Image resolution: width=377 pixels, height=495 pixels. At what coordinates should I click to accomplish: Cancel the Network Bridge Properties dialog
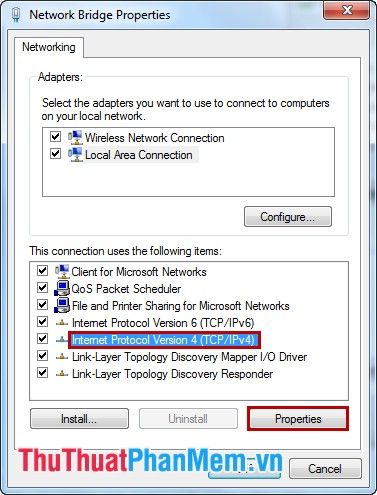pyautogui.click(x=325, y=469)
